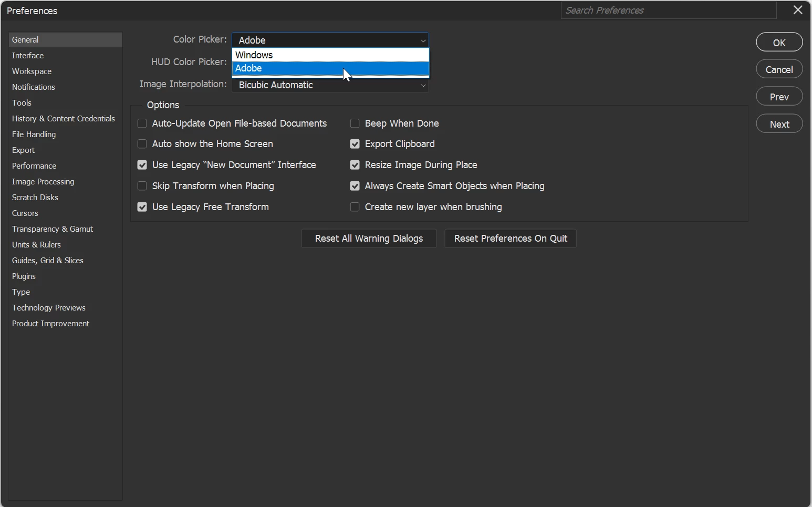This screenshot has width=812, height=507.
Task: Open Type preferences
Action: 66,292
